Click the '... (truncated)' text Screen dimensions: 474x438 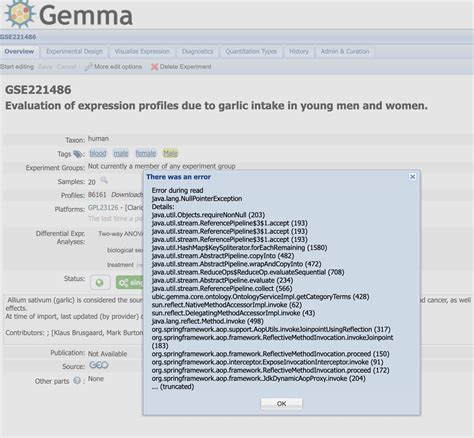173,387
